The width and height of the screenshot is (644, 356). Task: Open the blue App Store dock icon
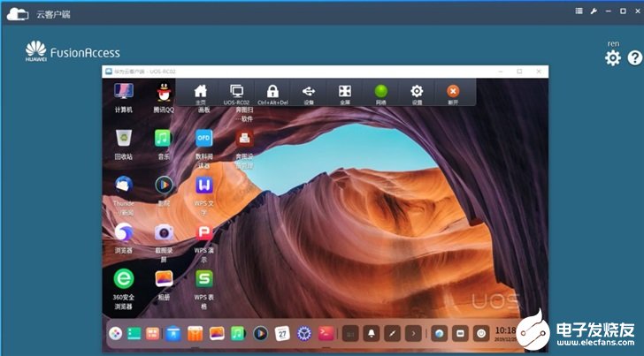coord(173,333)
